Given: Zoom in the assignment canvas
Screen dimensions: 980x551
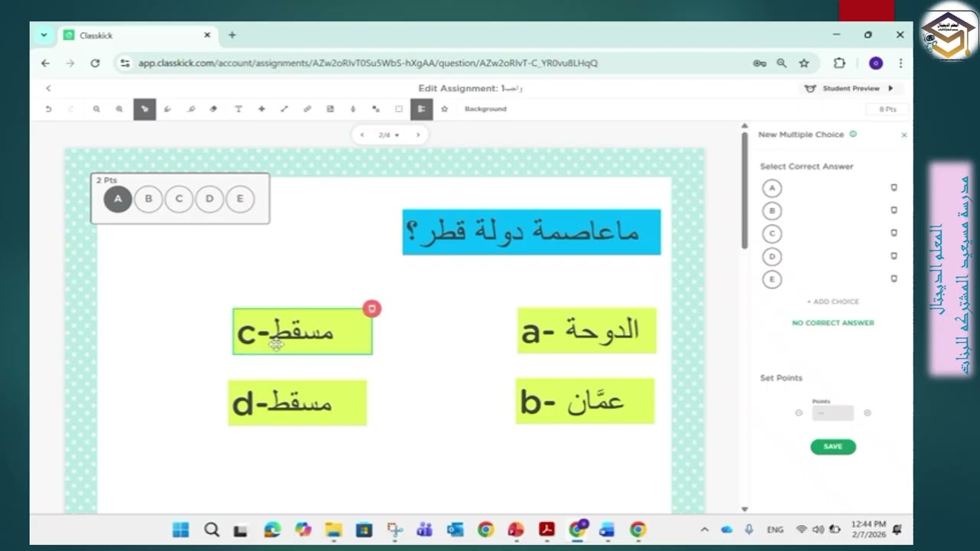Looking at the screenshot, I should click(x=119, y=109).
